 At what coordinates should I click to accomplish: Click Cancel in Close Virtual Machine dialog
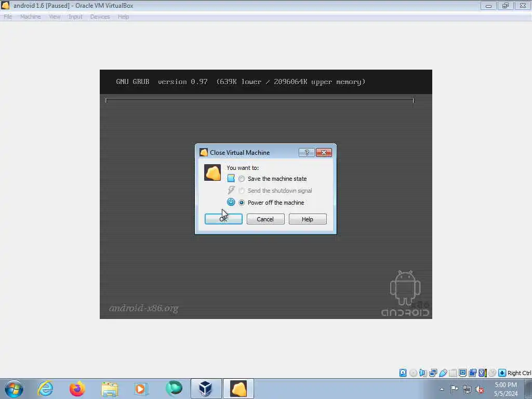pos(265,219)
